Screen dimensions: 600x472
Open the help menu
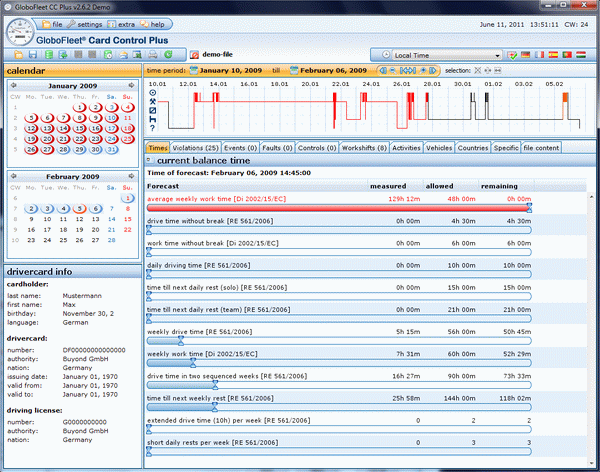[152, 24]
